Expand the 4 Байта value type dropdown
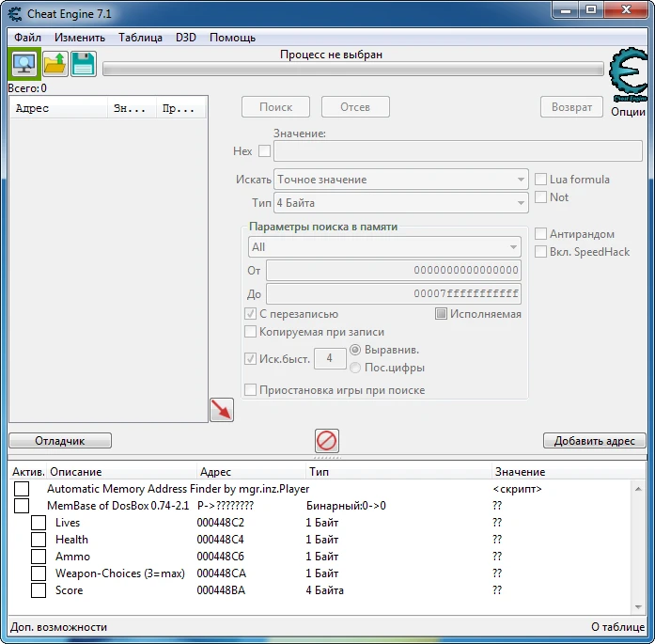Image resolution: width=655 pixels, height=644 pixels. [401, 203]
